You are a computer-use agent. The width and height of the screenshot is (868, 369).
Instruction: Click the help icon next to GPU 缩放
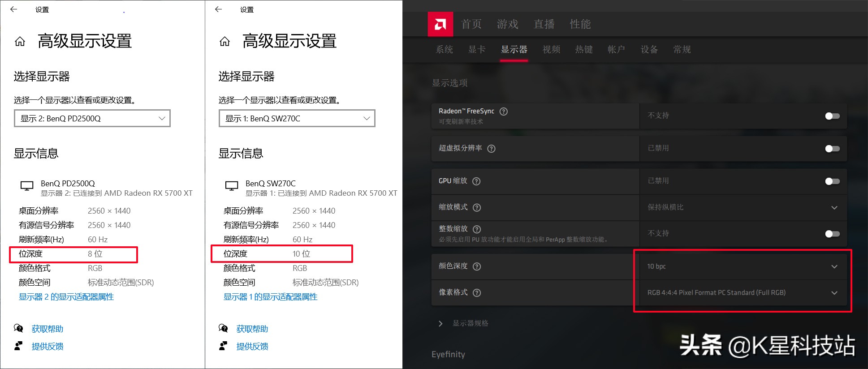476,181
